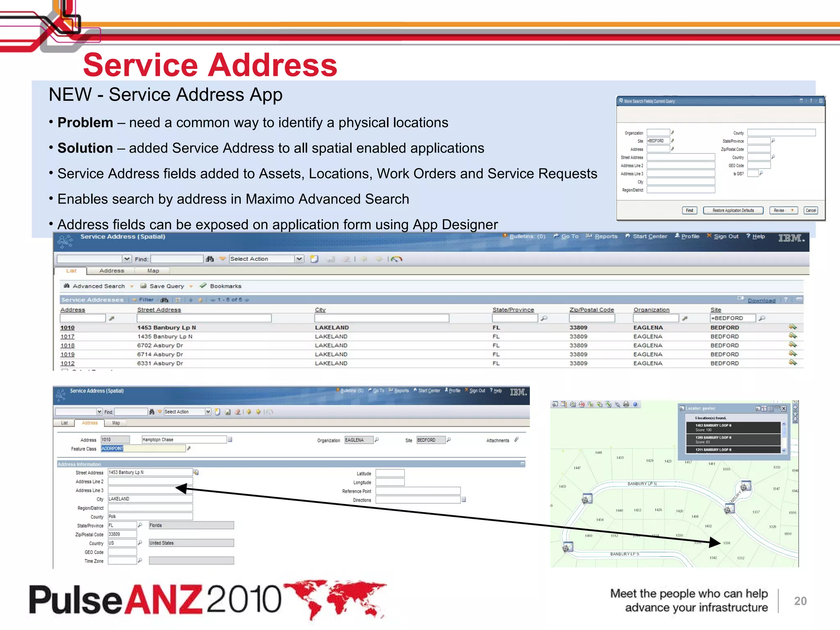Click Directions long description icon
840x630 pixels.
(x=464, y=500)
